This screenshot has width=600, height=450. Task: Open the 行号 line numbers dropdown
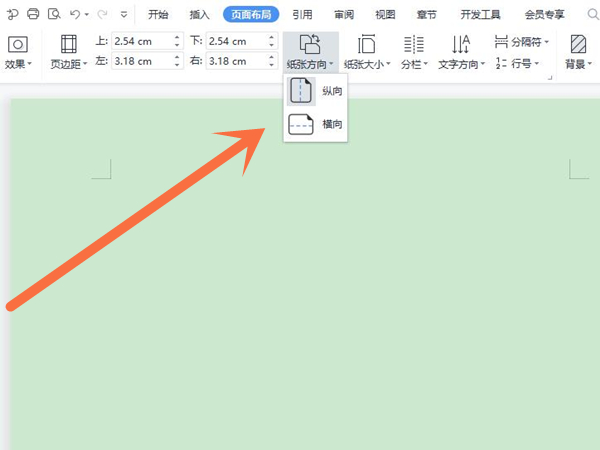[x=517, y=63]
